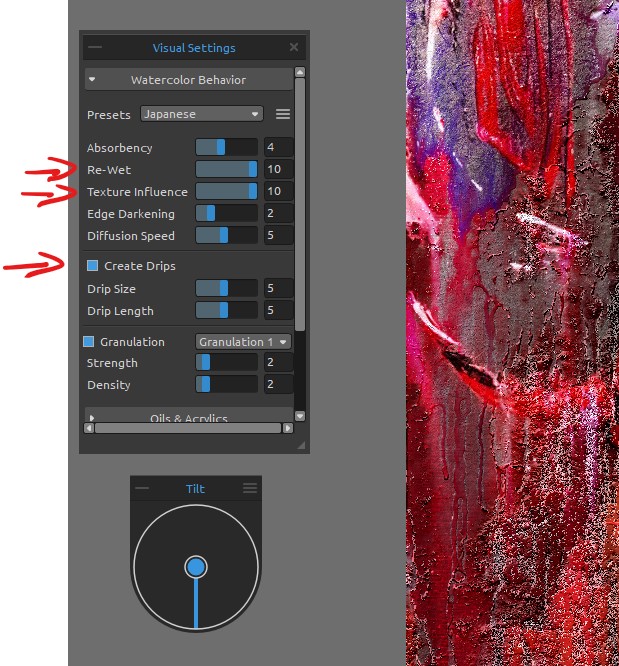The image size is (619, 666).
Task: Click the Density value field
Action: pyautogui.click(x=278, y=384)
